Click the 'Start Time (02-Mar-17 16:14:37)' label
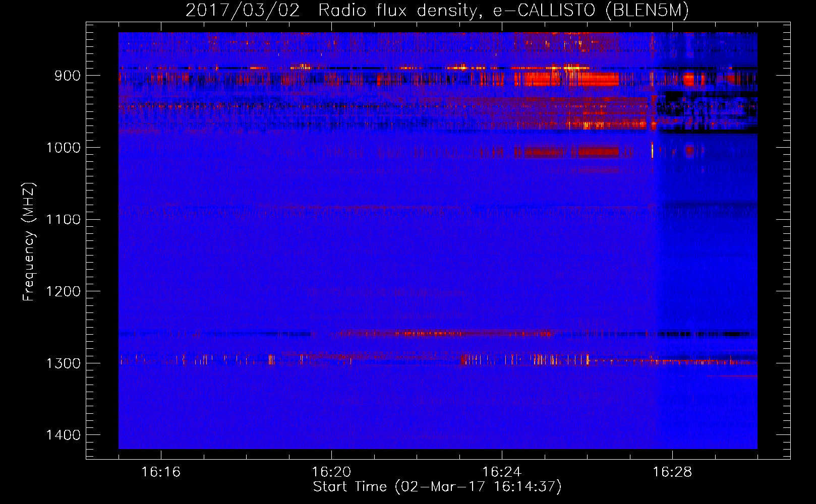 click(437, 487)
